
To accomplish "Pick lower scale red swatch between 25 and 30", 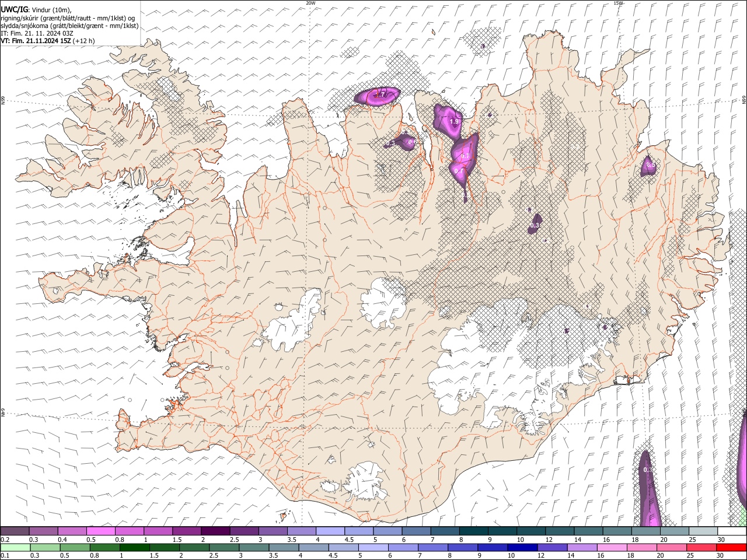I will point(701,547).
